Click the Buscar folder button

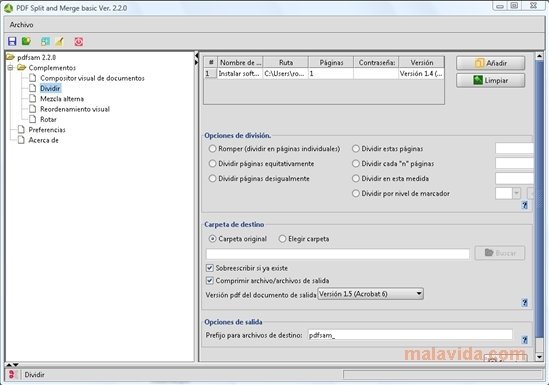pyautogui.click(x=500, y=253)
